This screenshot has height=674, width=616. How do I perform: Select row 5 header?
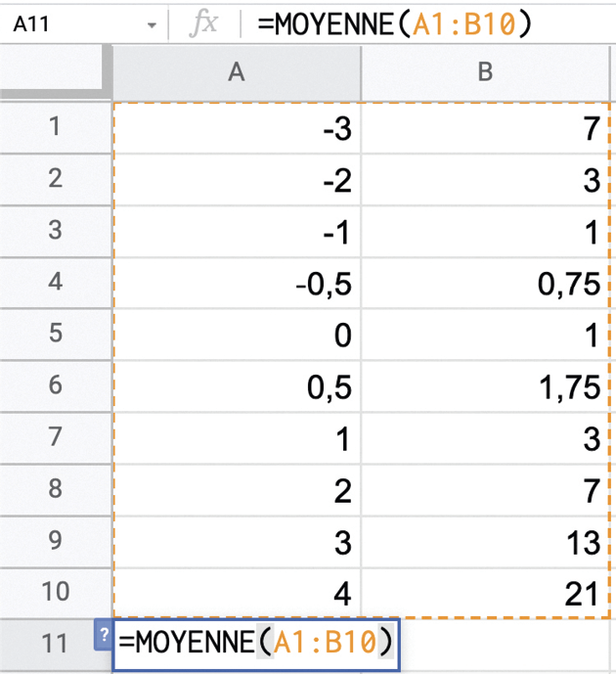54,335
